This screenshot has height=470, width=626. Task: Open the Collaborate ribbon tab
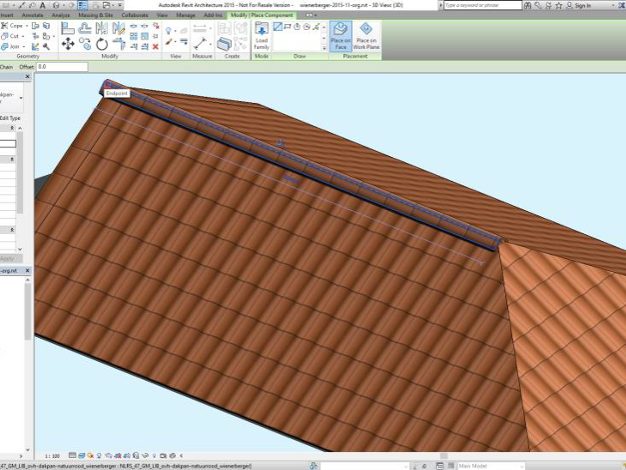click(x=134, y=16)
